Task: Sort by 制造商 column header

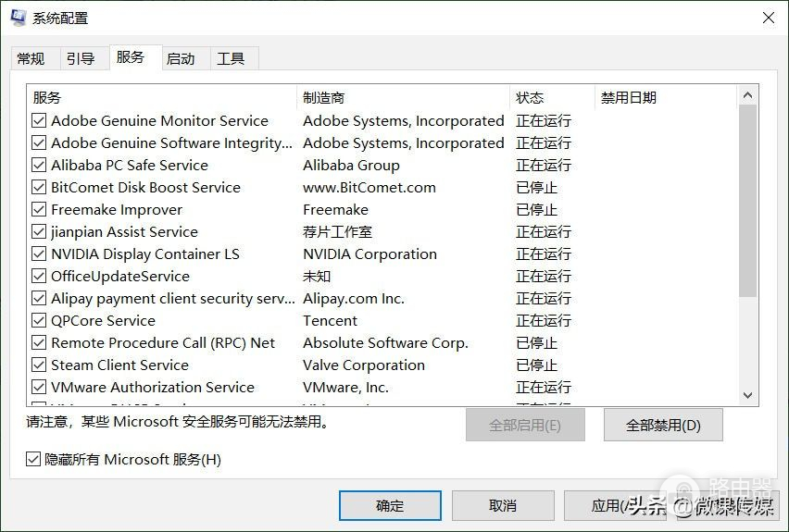Action: point(403,97)
